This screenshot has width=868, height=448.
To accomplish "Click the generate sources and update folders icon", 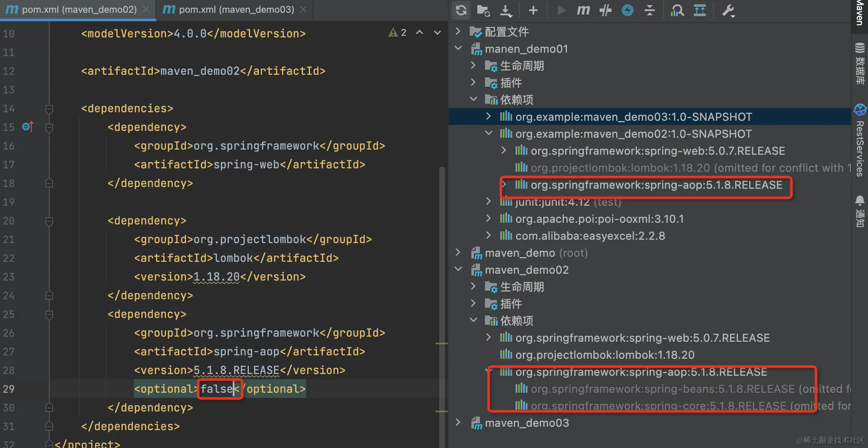I will coord(483,10).
